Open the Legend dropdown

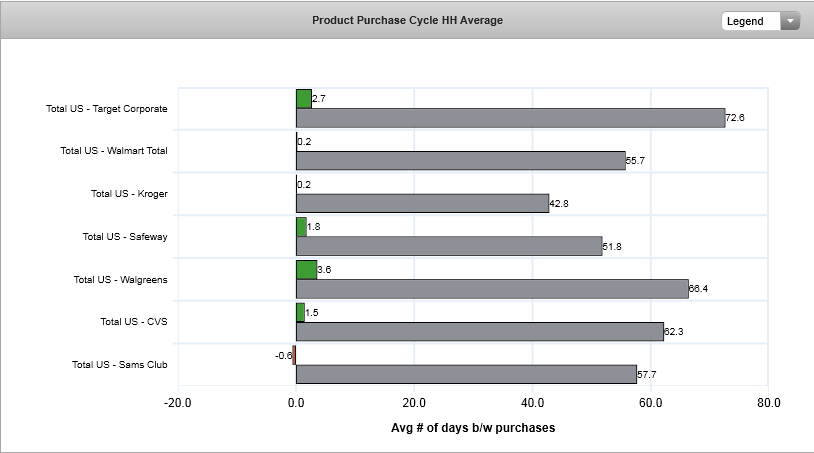pyautogui.click(x=750, y=21)
